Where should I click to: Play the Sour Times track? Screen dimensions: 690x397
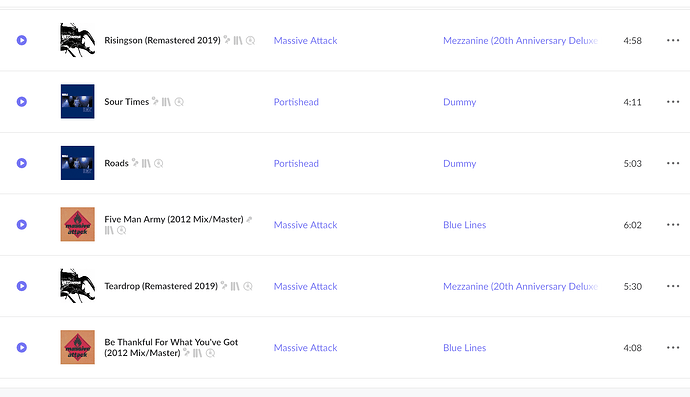pyautogui.click(x=22, y=102)
